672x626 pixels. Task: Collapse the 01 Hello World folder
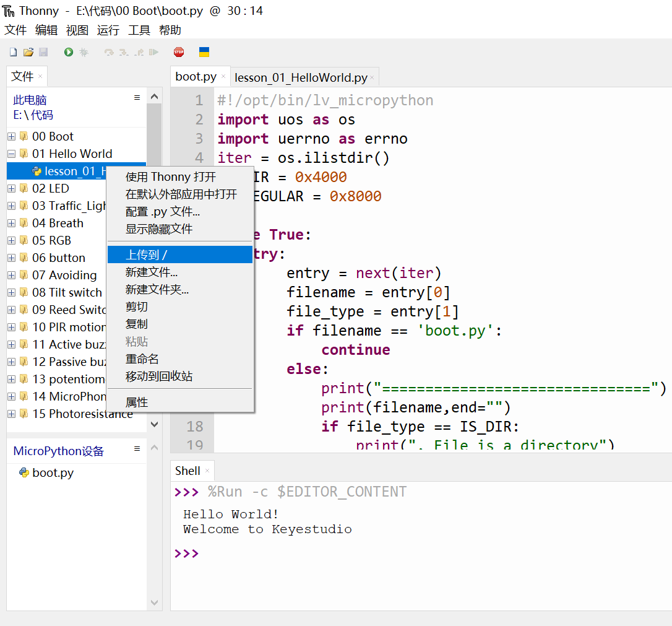(x=12, y=154)
